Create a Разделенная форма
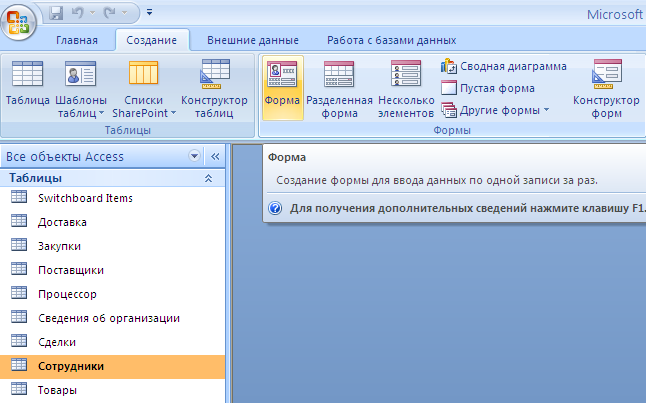Image resolution: width=646 pixels, height=403 pixels. 339,88
